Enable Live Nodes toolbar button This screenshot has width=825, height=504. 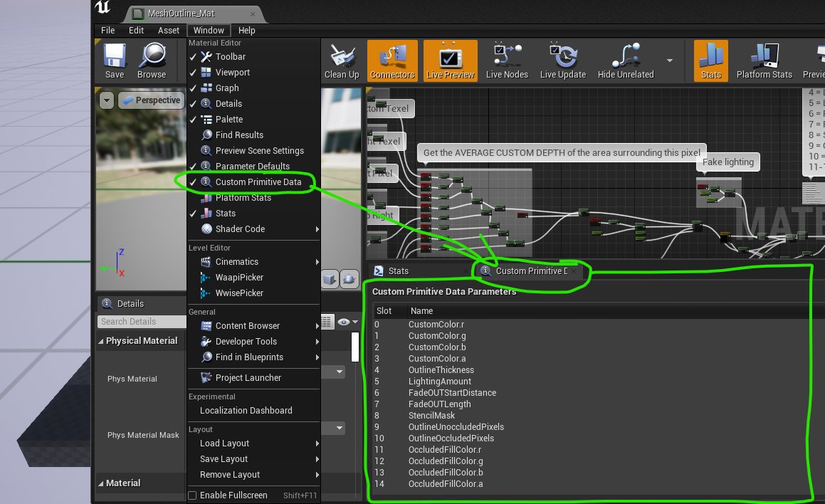[x=507, y=61]
